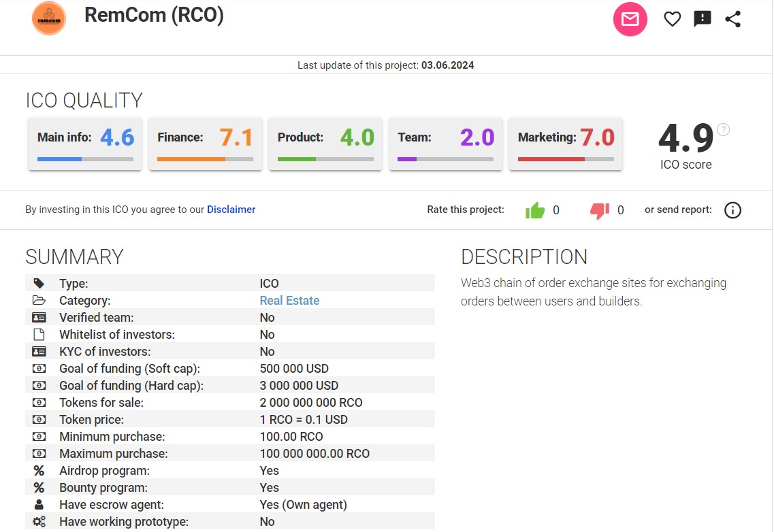Click the Main info 4.6 score card
Viewport: 774px width, 532px height.
[85, 144]
